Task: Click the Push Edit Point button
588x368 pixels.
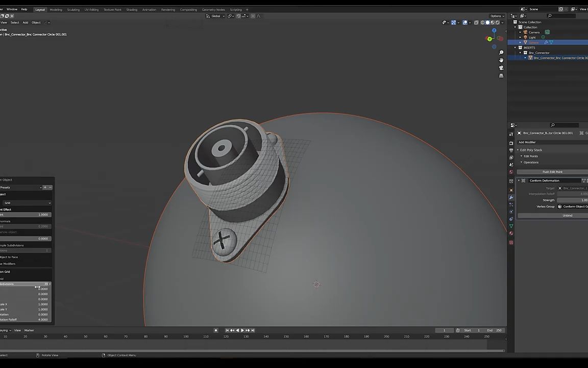Action: pos(553,172)
